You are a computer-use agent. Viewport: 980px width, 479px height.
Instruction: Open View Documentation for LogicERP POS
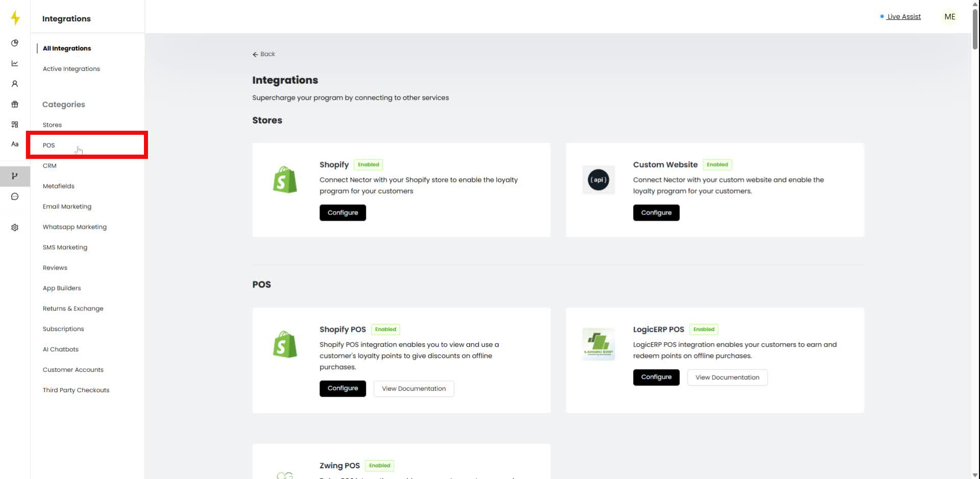coord(727,377)
